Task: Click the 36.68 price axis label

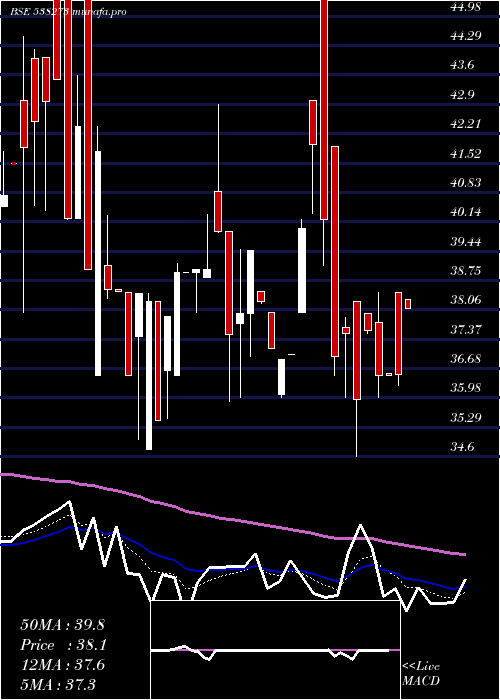Action: pos(467,359)
